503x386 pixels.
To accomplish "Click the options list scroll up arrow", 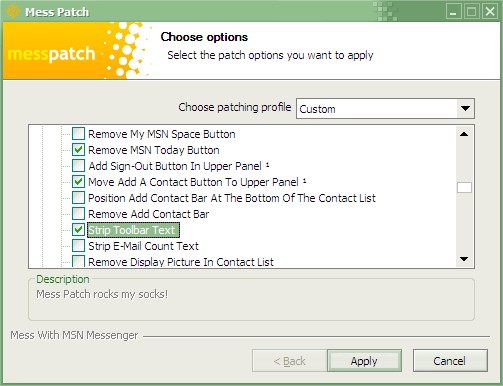I will click(464, 134).
